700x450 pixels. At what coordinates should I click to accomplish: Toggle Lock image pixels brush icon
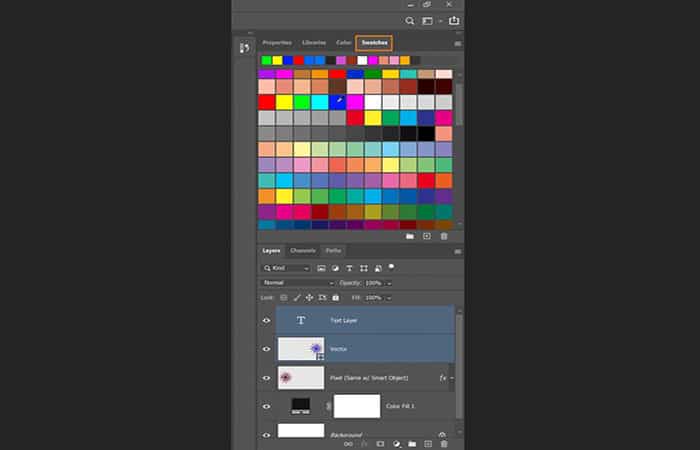pyautogui.click(x=297, y=298)
